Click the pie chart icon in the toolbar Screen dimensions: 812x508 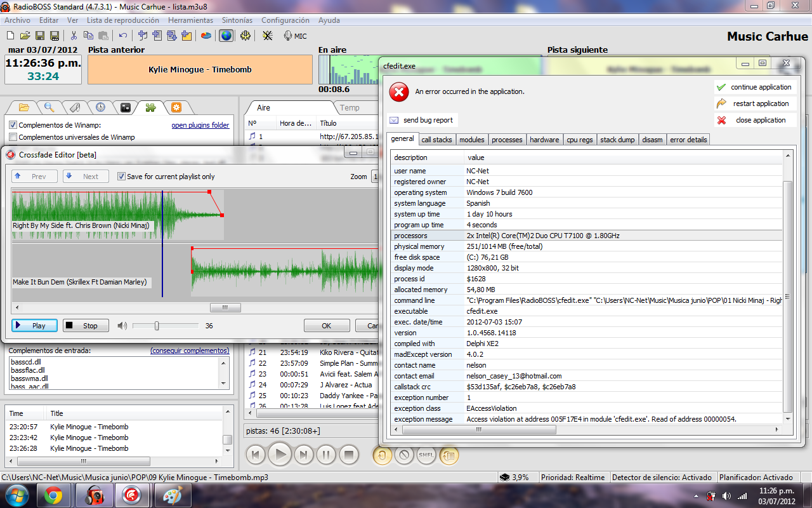pos(206,36)
